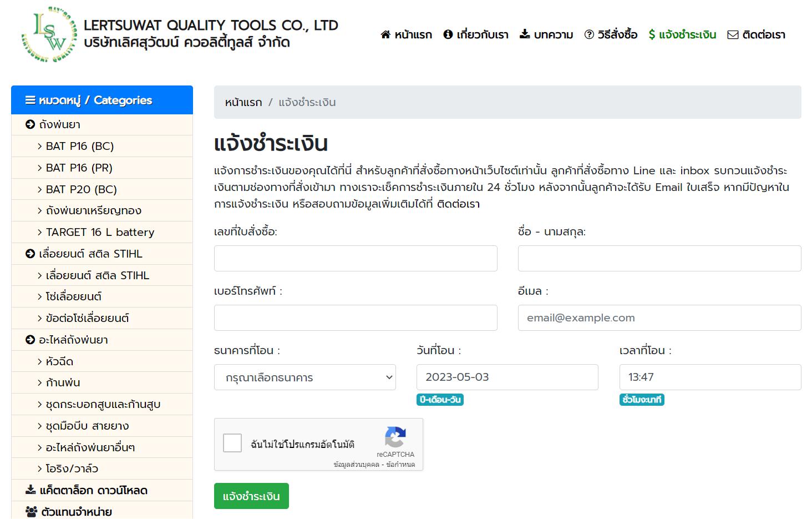Click the envelope icon beside ติดต่อเรา
812x519 pixels.
pyautogui.click(x=733, y=35)
